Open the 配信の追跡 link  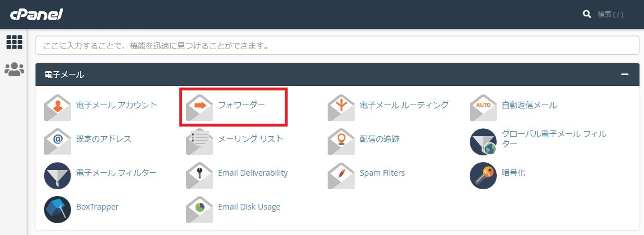pyautogui.click(x=380, y=139)
